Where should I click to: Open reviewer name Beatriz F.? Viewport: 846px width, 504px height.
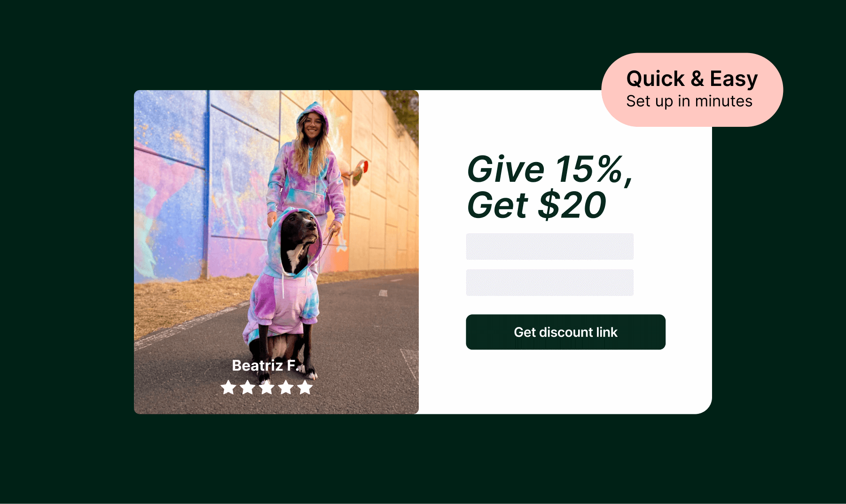(266, 365)
